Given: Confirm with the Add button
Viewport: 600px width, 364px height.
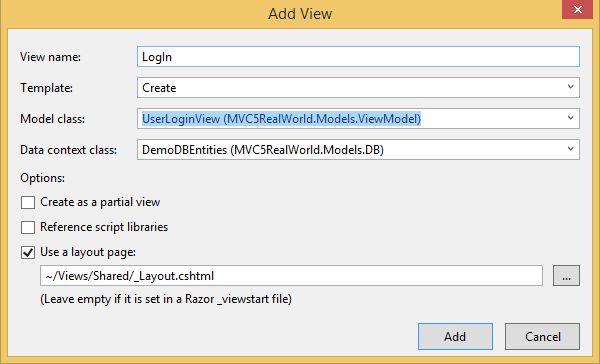Looking at the screenshot, I should click(455, 336).
